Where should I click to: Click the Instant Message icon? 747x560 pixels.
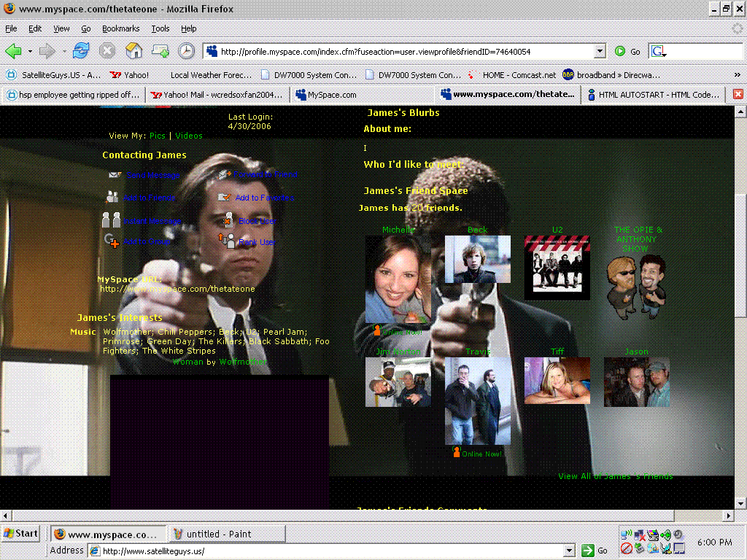click(x=112, y=220)
